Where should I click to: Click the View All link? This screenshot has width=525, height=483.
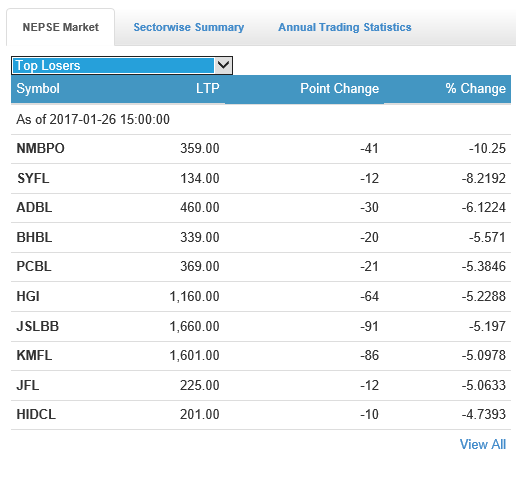click(x=482, y=445)
